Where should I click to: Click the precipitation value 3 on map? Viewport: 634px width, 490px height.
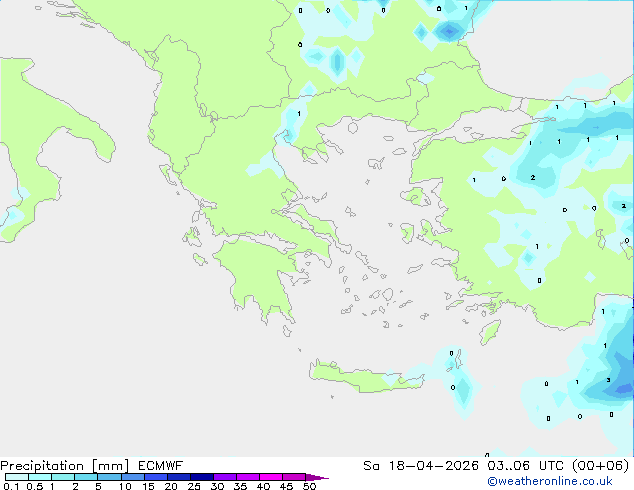pyautogui.click(x=609, y=380)
